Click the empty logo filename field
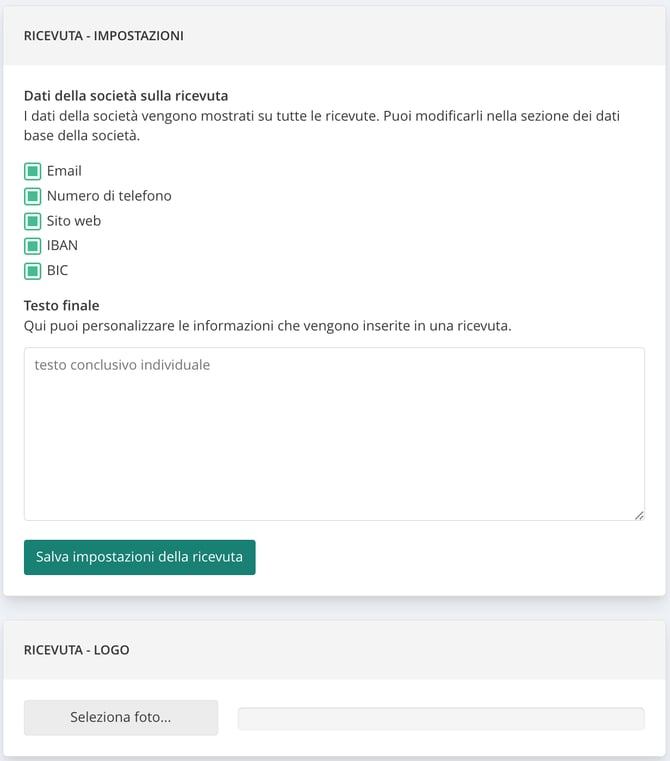Viewport: 670px width, 761px height. (441, 718)
